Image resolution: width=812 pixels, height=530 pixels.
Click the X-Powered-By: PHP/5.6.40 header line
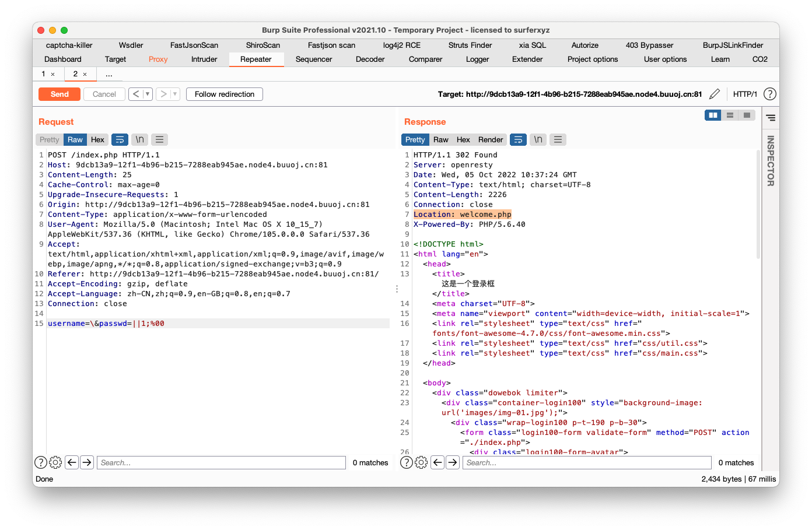[470, 224]
